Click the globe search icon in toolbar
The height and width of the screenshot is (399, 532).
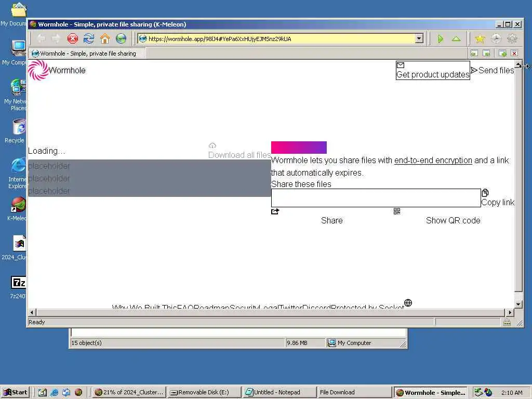point(121,38)
